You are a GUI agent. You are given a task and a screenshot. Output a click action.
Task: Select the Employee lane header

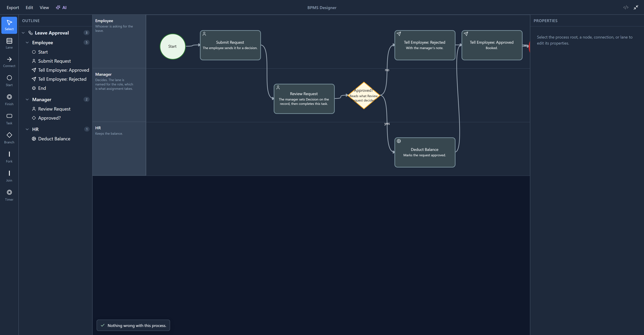119,41
